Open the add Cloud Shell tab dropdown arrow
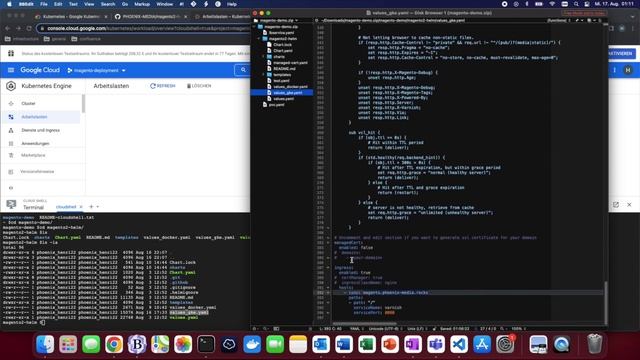 click(x=98, y=207)
